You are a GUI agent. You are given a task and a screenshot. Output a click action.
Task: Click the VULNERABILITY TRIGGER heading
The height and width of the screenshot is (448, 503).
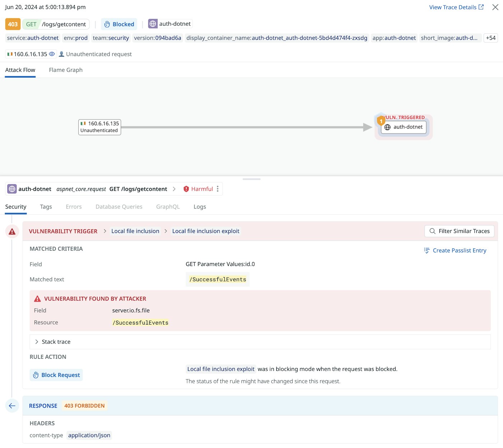[x=63, y=231]
